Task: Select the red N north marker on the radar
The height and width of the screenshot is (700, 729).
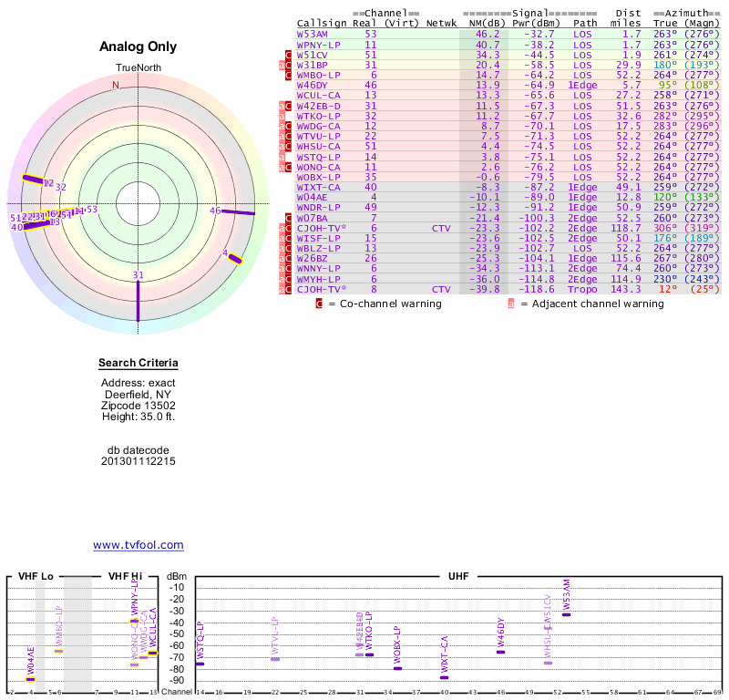Action: 115,86
